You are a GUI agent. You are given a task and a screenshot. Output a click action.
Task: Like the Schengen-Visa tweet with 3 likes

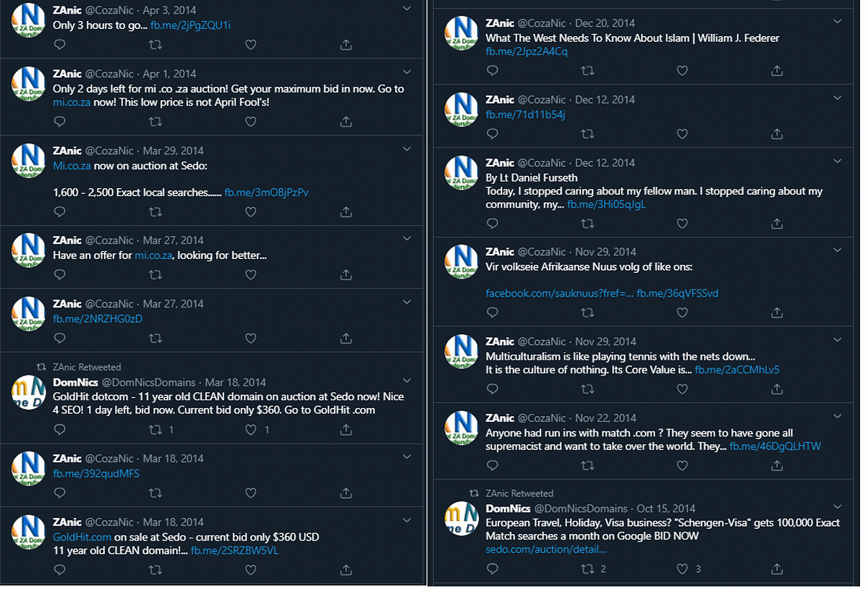point(682,569)
